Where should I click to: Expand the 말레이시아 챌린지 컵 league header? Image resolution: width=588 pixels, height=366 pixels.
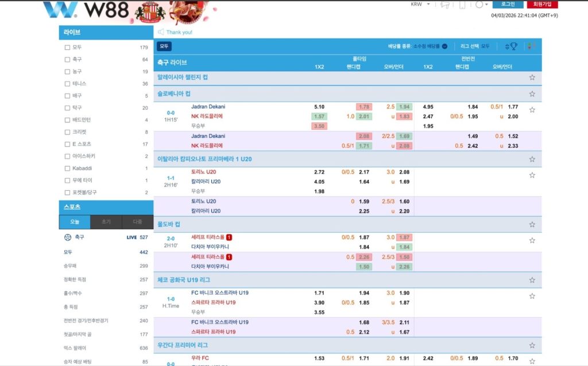pos(347,78)
